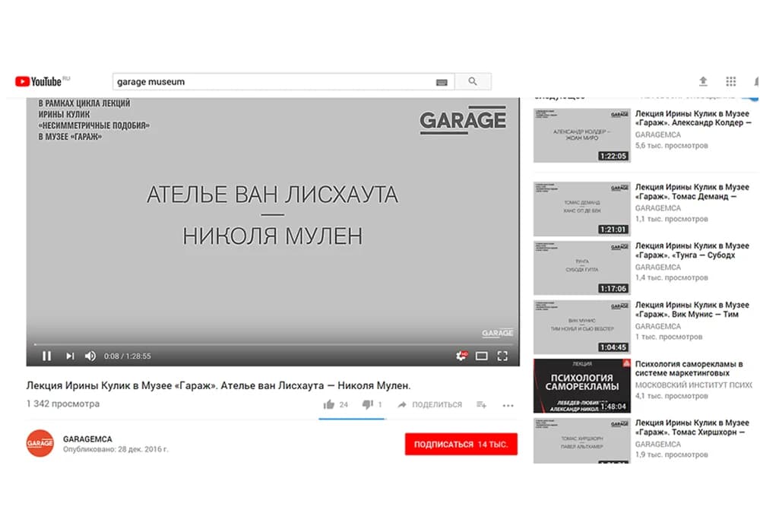Open the Томас Хиршхорн lecture title link
760x532 pixels.
[x=692, y=427]
